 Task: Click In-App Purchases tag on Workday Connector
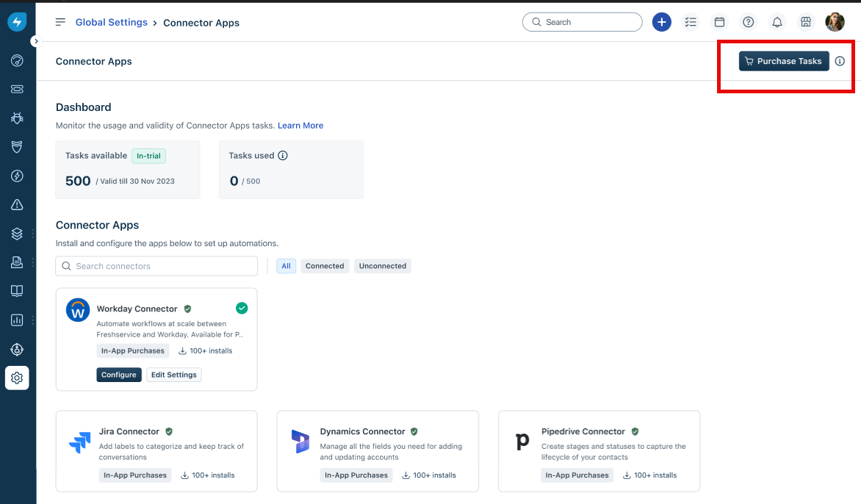click(133, 351)
